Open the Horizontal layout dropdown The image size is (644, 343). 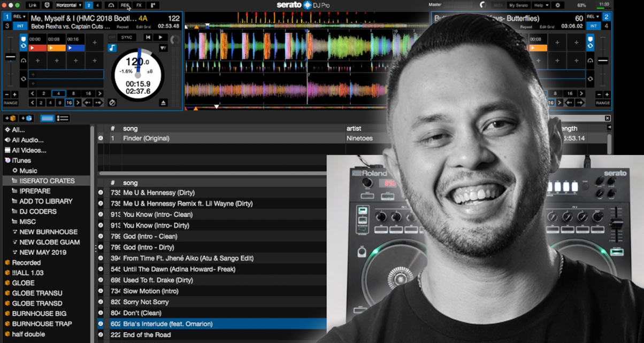coord(70,5)
